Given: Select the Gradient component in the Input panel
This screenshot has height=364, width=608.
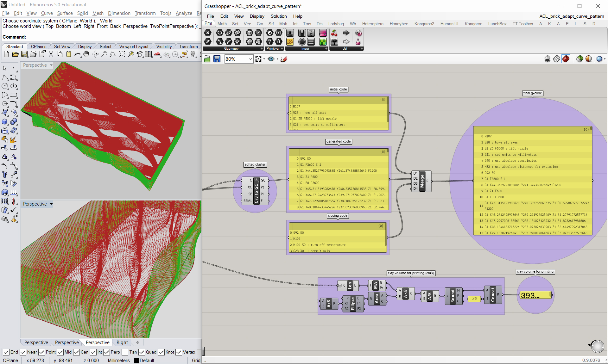Looking at the screenshot, I should point(323,33).
